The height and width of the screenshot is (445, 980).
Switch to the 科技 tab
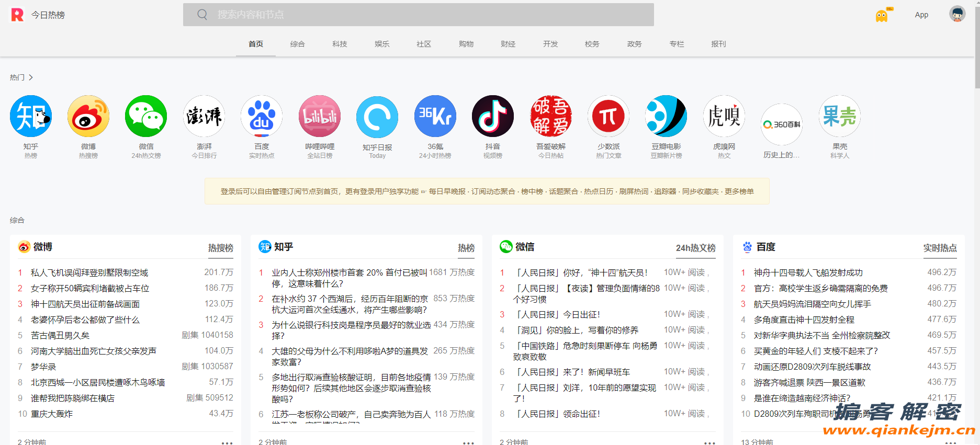[x=340, y=44]
